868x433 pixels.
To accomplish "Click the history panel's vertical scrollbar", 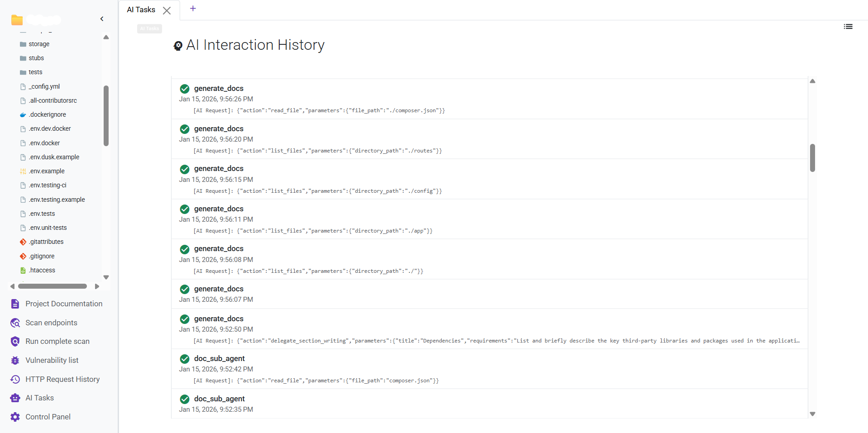I will pyautogui.click(x=812, y=158).
